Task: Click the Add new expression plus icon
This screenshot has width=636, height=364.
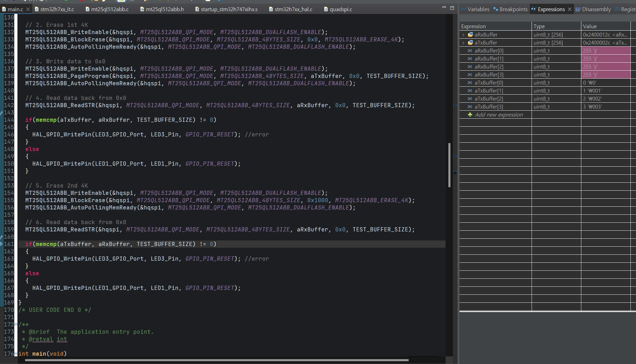Action: pyautogui.click(x=470, y=115)
